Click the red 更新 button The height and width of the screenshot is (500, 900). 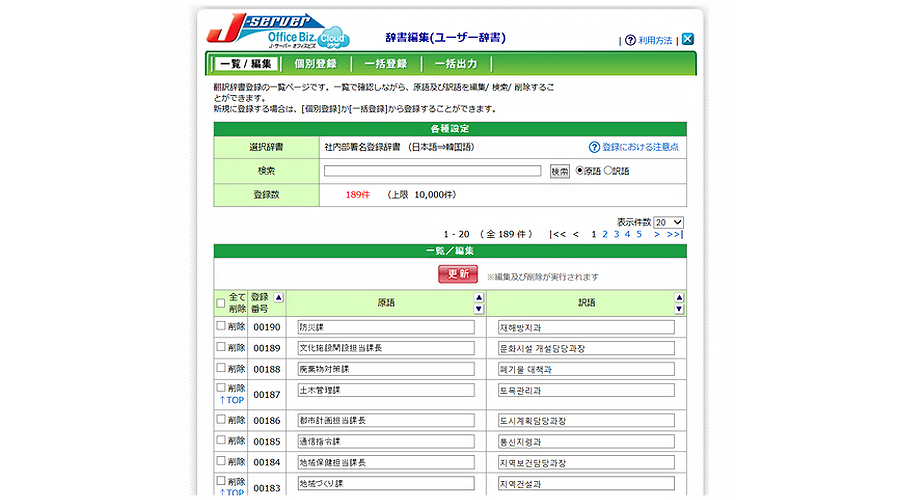click(458, 274)
